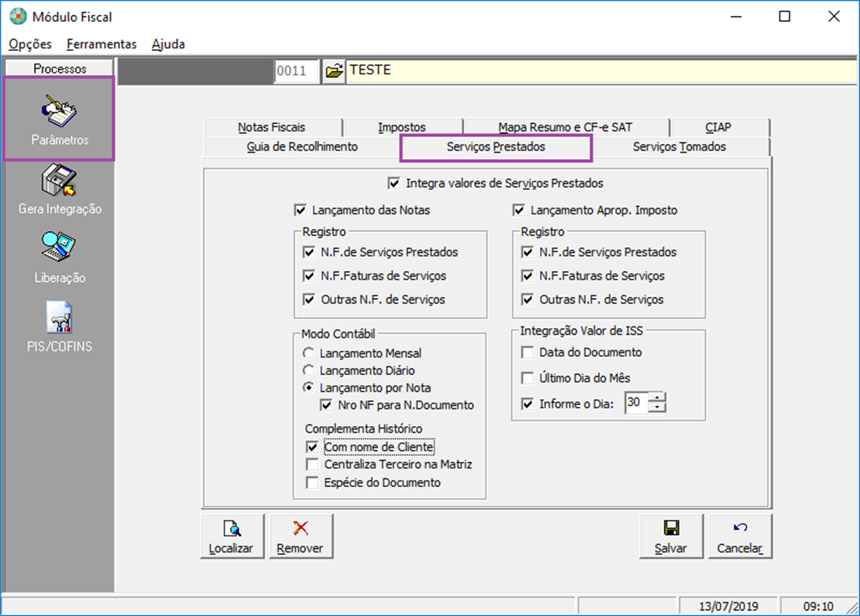
Task: Toggle Nro NF para N.Documento checkbox
Action: tap(326, 405)
